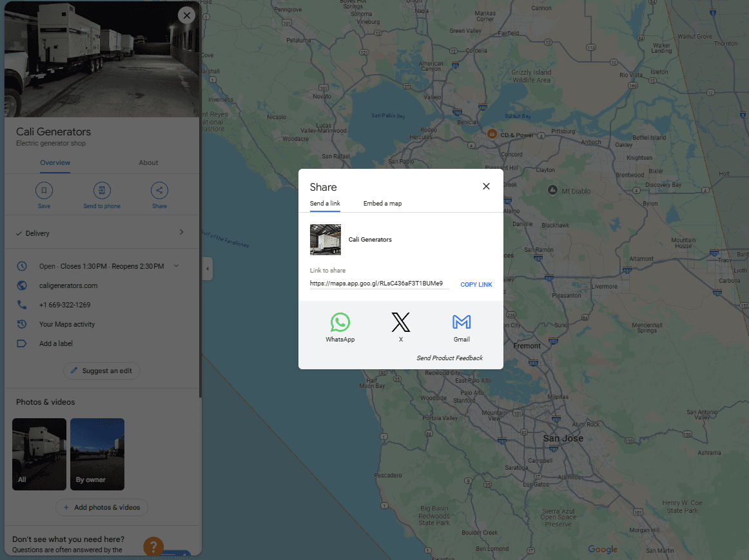Click Suggest an edit button
This screenshot has width=749, height=560.
click(102, 371)
